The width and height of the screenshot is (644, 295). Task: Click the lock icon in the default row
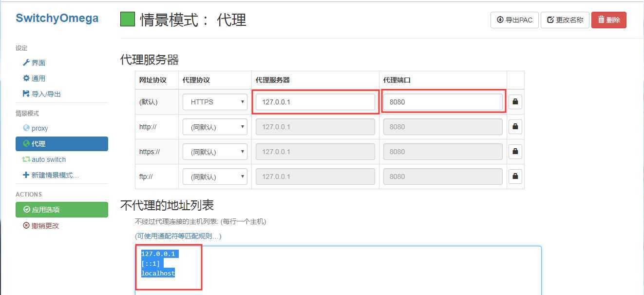pos(515,102)
